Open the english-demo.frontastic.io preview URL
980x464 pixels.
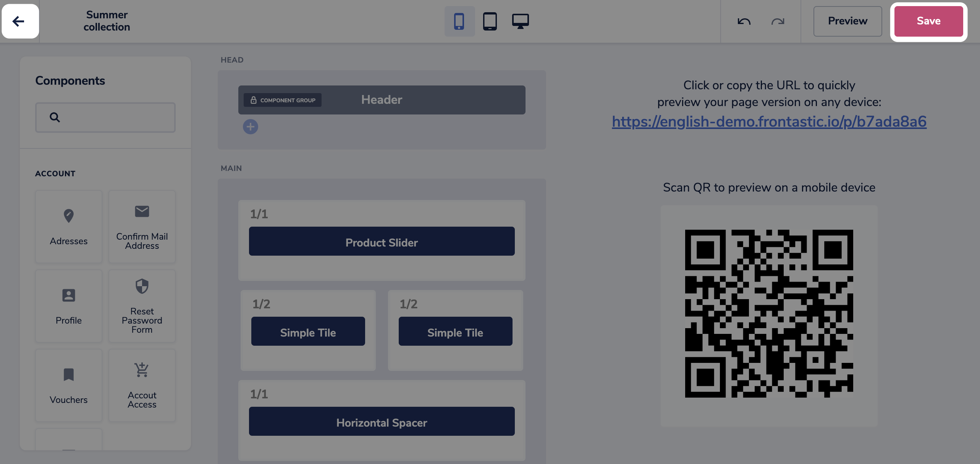coord(769,122)
